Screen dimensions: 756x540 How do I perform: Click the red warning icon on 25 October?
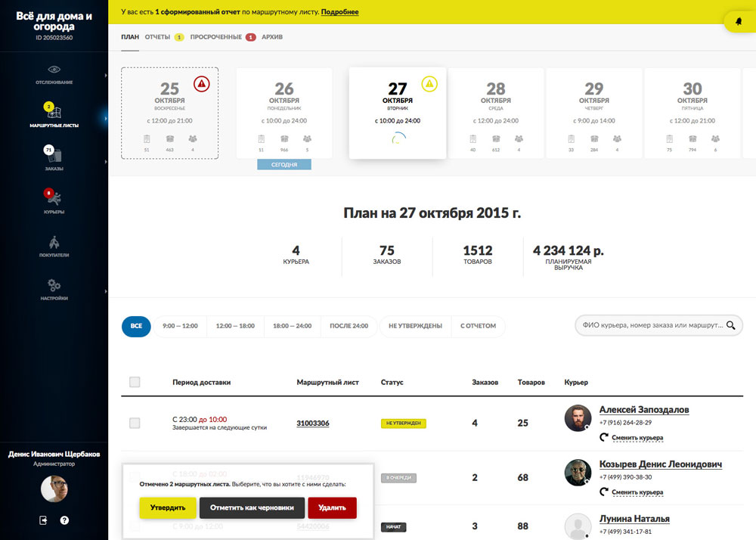(202, 84)
